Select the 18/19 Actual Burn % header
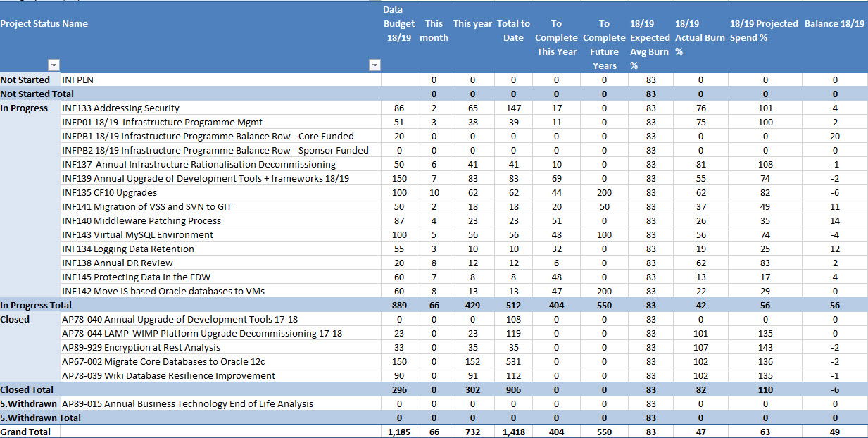This screenshot has height=438, width=868. [700, 37]
